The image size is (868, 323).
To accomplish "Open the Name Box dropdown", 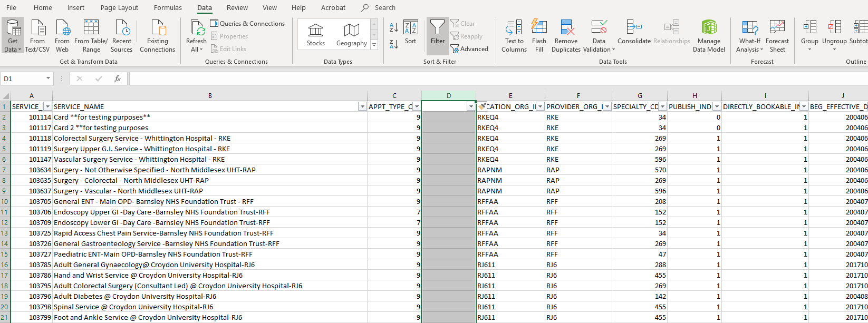I will pos(48,79).
